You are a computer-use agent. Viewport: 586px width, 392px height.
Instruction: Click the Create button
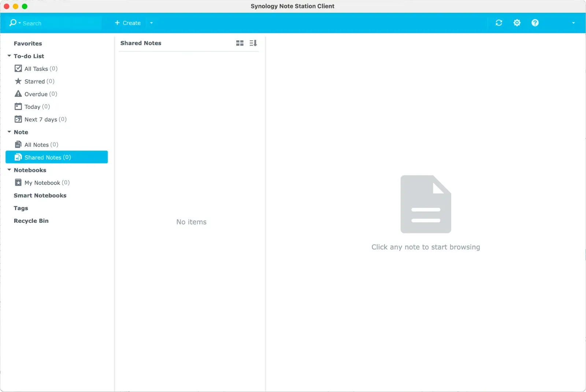click(128, 23)
